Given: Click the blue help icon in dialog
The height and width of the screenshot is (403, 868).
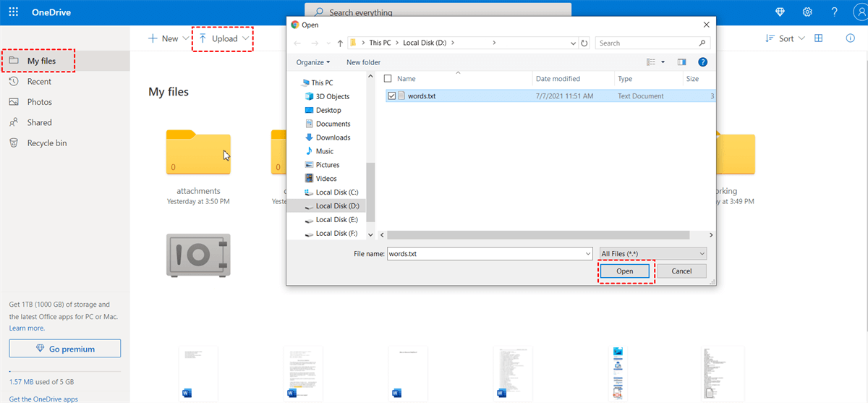Looking at the screenshot, I should [x=702, y=62].
